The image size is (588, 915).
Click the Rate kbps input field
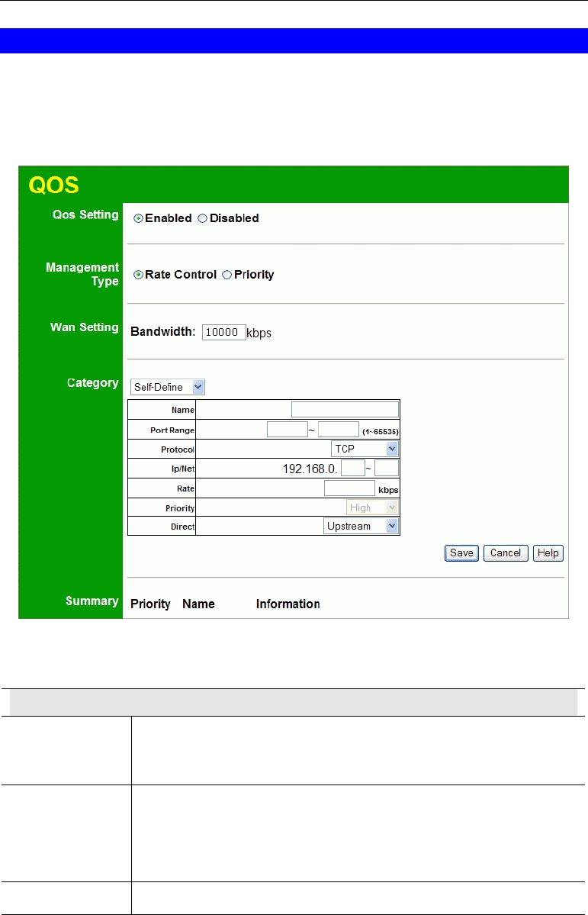(349, 488)
